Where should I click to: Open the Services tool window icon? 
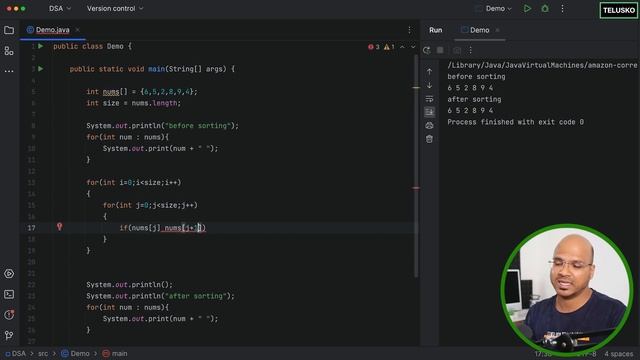pos(9,273)
